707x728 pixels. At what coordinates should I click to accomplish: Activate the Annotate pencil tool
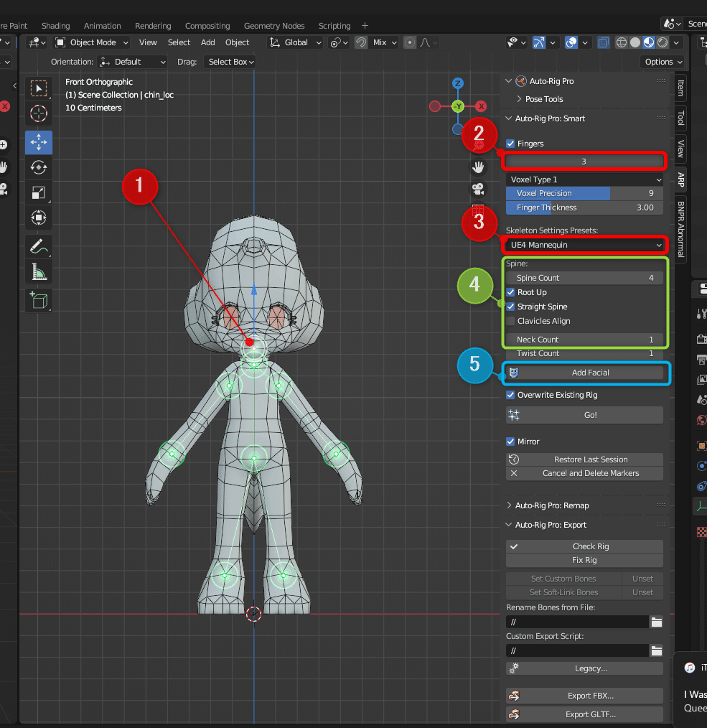click(x=39, y=247)
